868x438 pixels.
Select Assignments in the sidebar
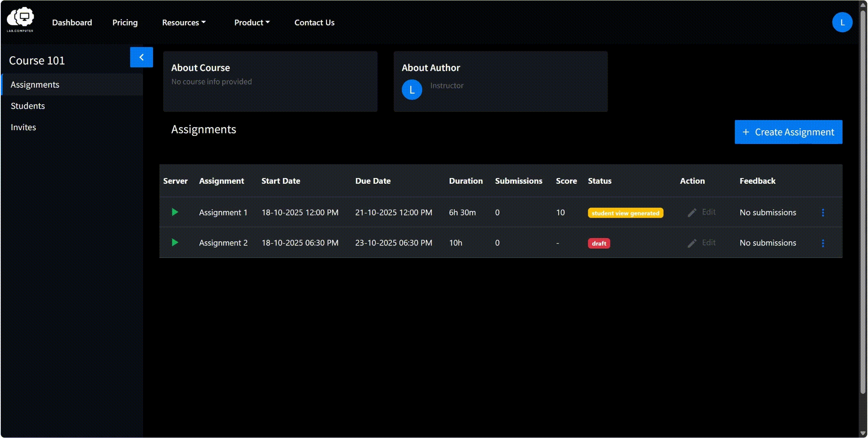(72, 84)
